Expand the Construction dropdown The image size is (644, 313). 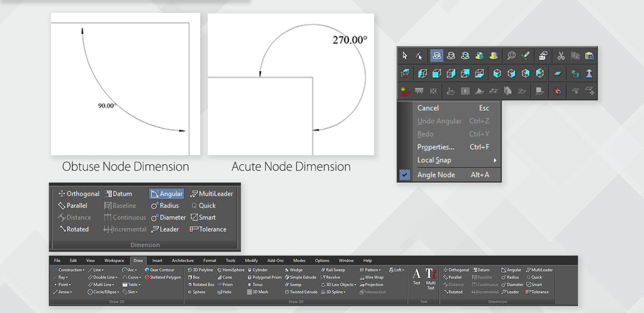(x=69, y=270)
